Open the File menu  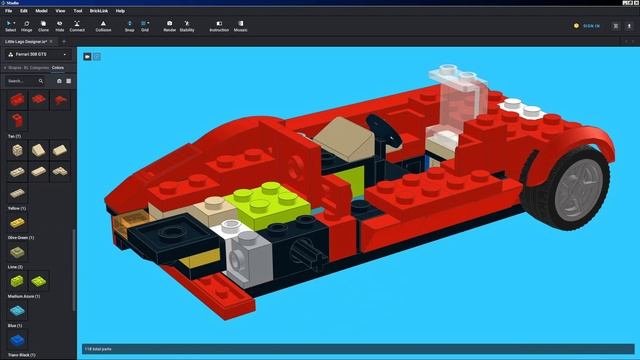(x=9, y=11)
